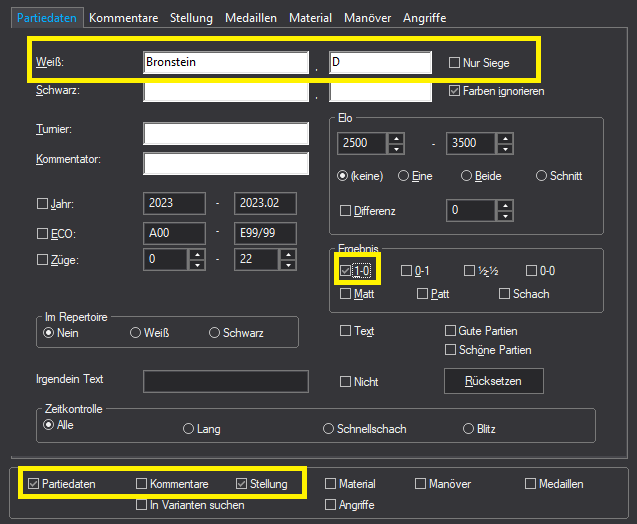The image size is (637, 524).
Task: Check the Matt checkbox
Action: pos(346,294)
